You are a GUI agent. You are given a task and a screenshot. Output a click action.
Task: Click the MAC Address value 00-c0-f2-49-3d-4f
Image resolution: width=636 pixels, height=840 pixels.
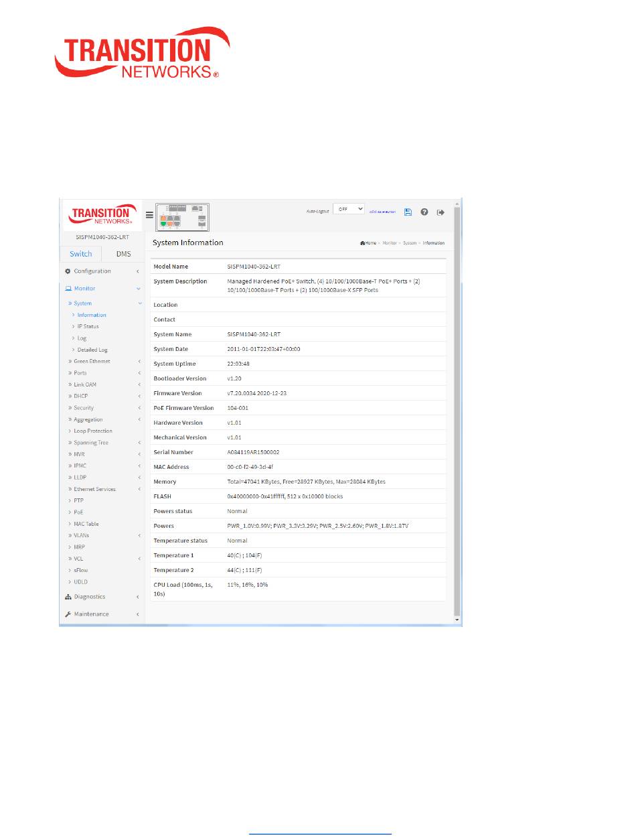click(251, 467)
